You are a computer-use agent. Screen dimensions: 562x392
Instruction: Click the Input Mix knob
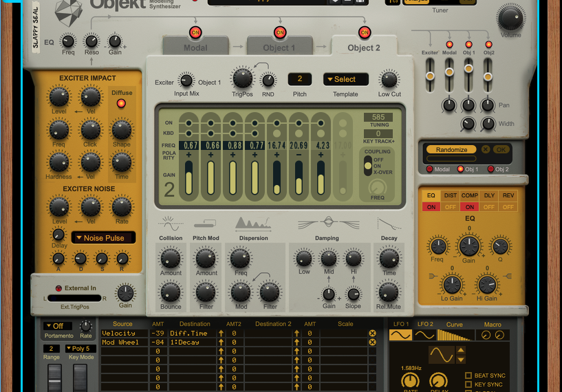click(186, 80)
